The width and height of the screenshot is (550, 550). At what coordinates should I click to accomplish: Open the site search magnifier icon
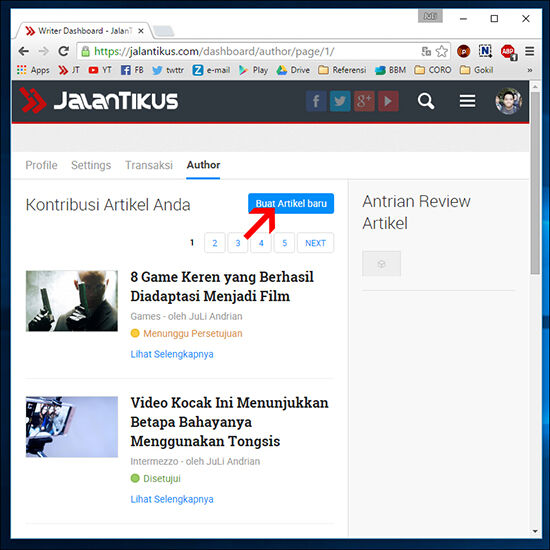(x=426, y=101)
